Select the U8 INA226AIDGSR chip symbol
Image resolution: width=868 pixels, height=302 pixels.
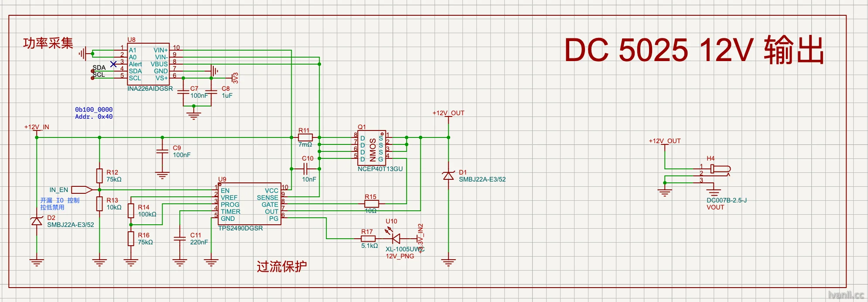pos(148,64)
